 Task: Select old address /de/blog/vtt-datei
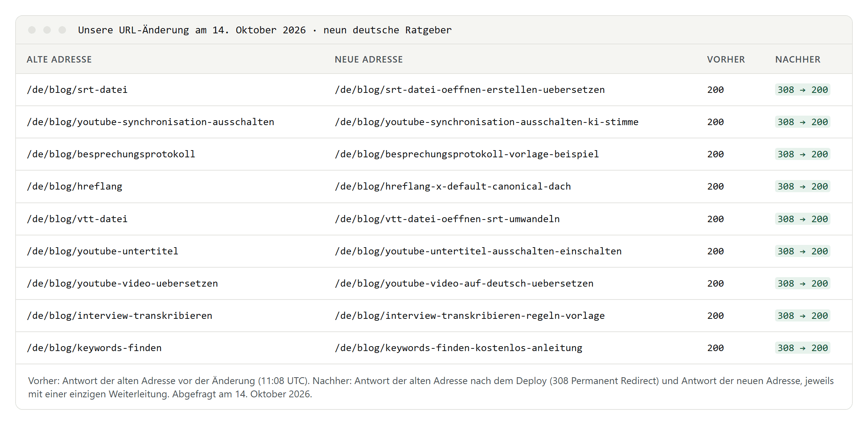point(77,219)
